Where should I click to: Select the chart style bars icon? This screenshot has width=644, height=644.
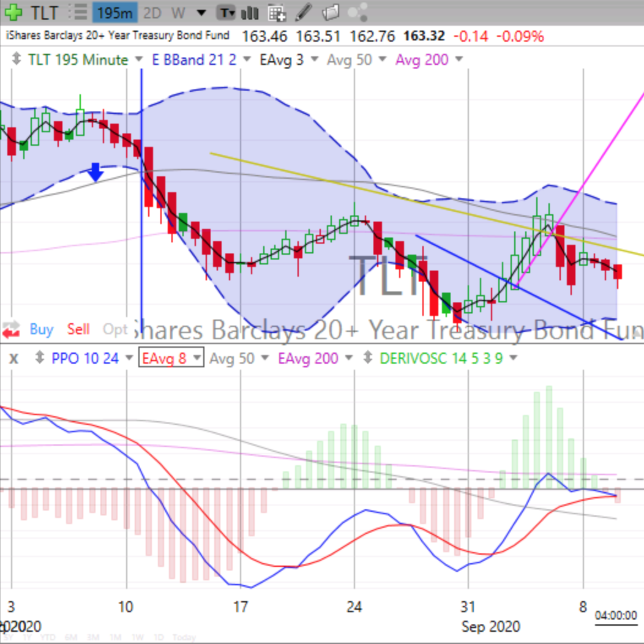tap(249, 12)
